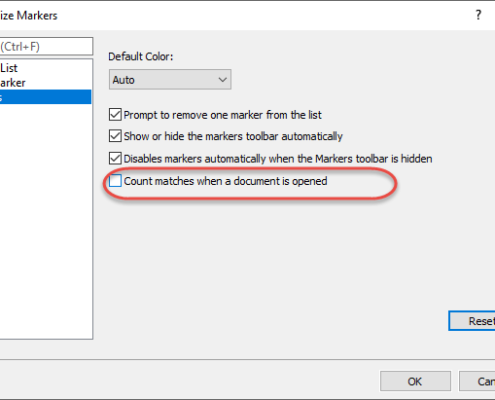The image size is (495, 400).
Task: Click the 'Disables markers automatically' label text
Action: point(278,159)
